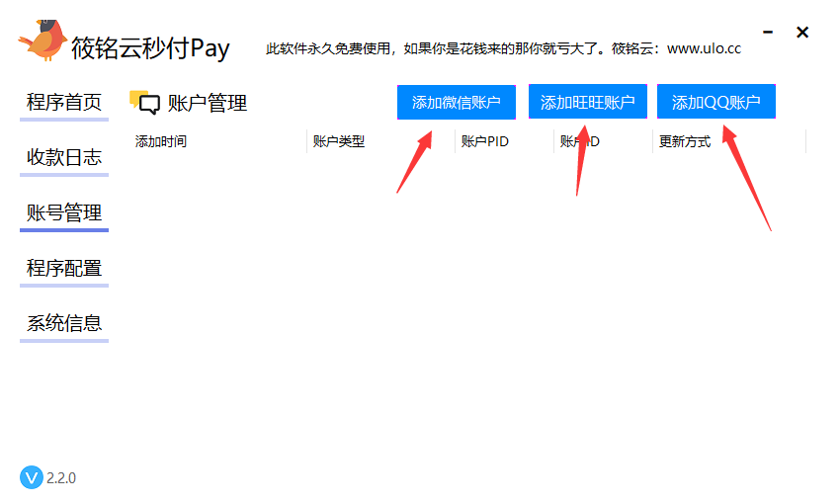
Task: Click the 筱铭云秒付Pay title text
Action: click(x=150, y=48)
